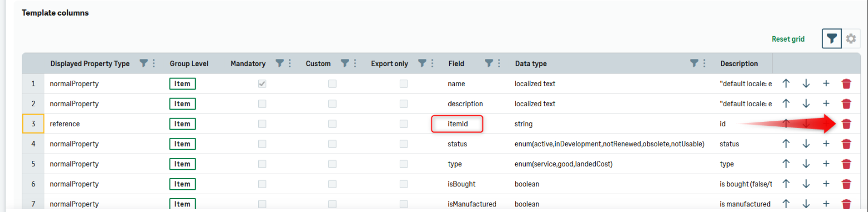Screen dimensions: 868x212
Task: Click the Item badge in name row
Action: point(182,83)
